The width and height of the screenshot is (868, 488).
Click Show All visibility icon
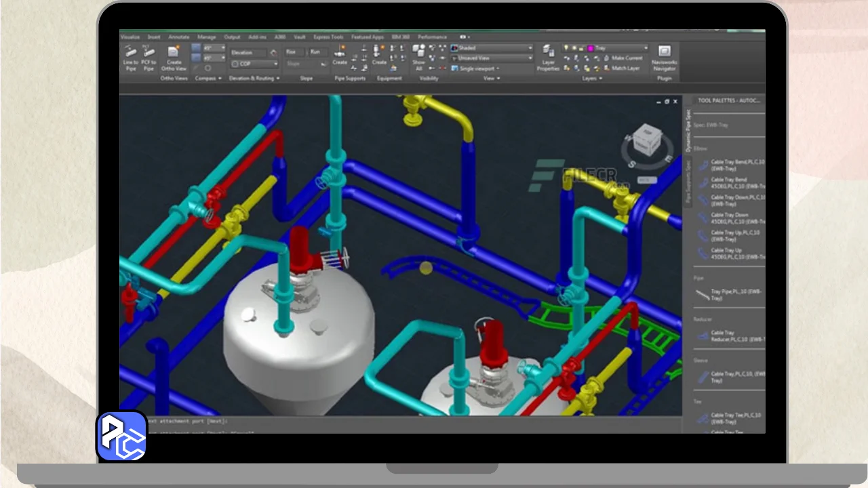click(419, 56)
